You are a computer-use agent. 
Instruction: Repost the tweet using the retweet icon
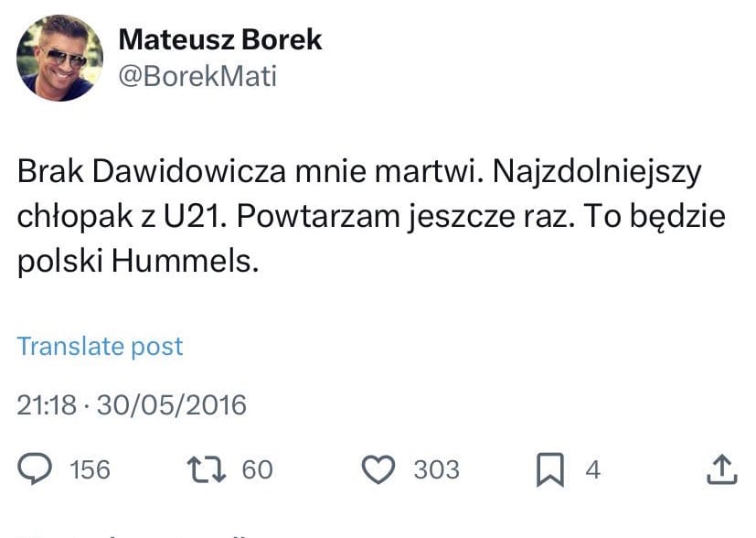[208, 469]
